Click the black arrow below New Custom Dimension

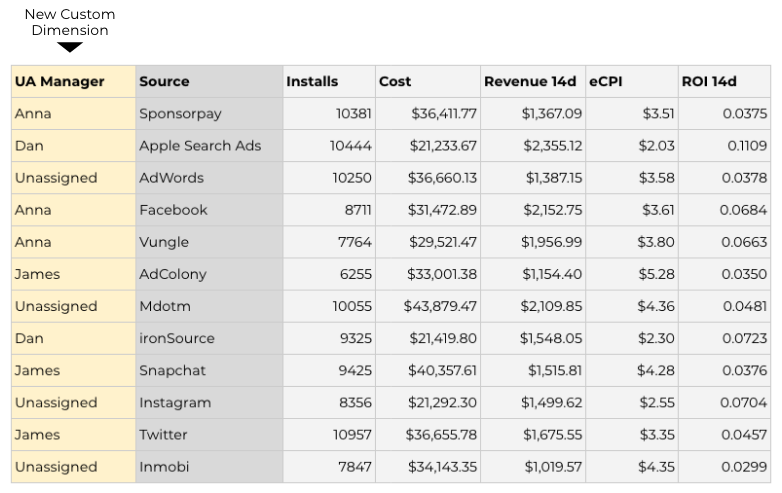pos(70,47)
